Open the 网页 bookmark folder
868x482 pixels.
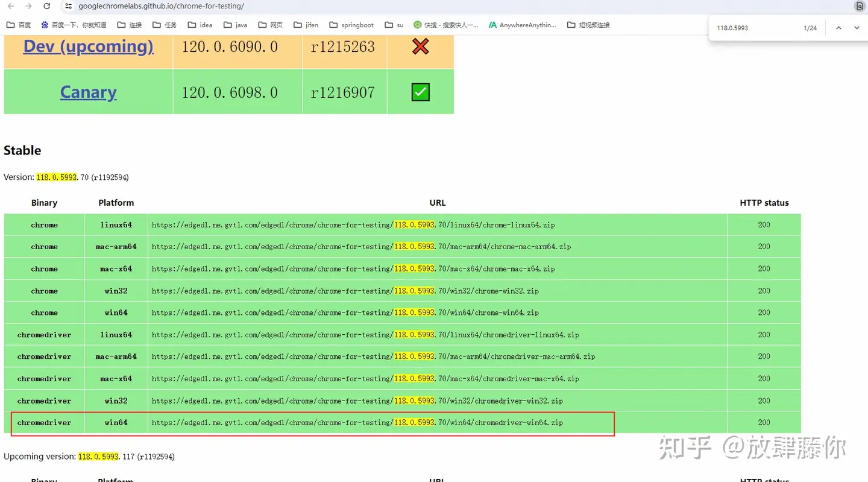point(271,25)
